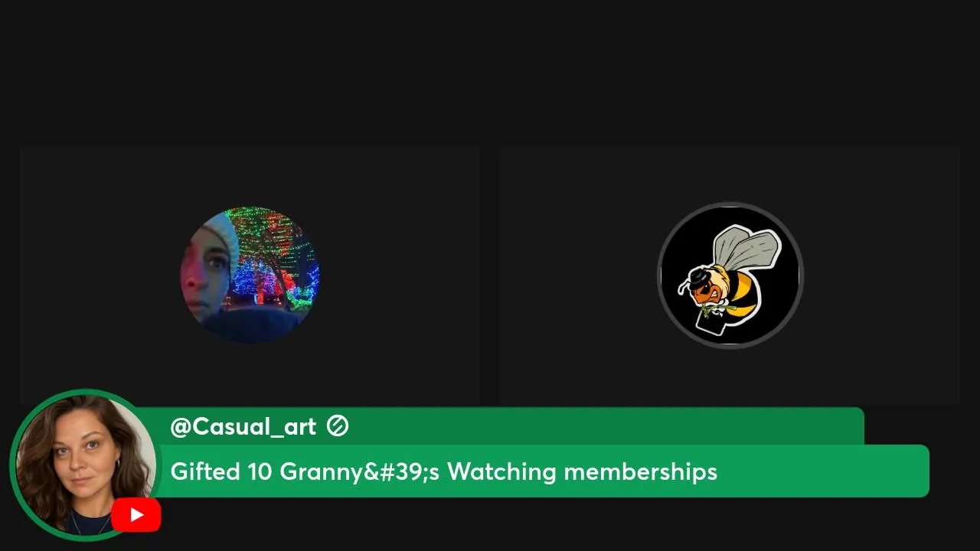
Task: Select the holiday lights profile avatar
Action: [x=250, y=275]
